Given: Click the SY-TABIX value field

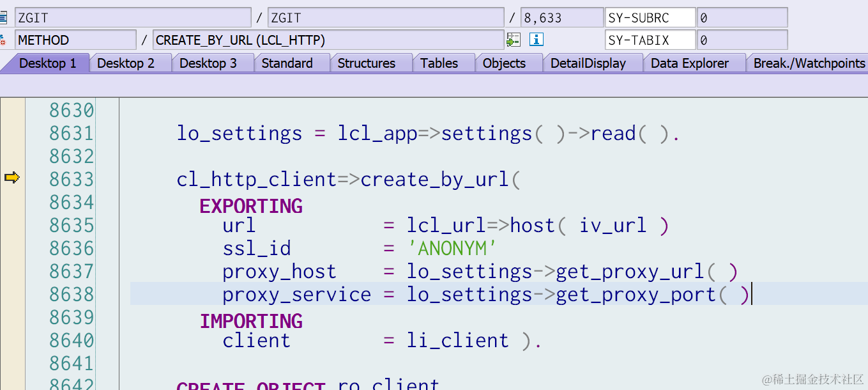Looking at the screenshot, I should click(x=742, y=40).
